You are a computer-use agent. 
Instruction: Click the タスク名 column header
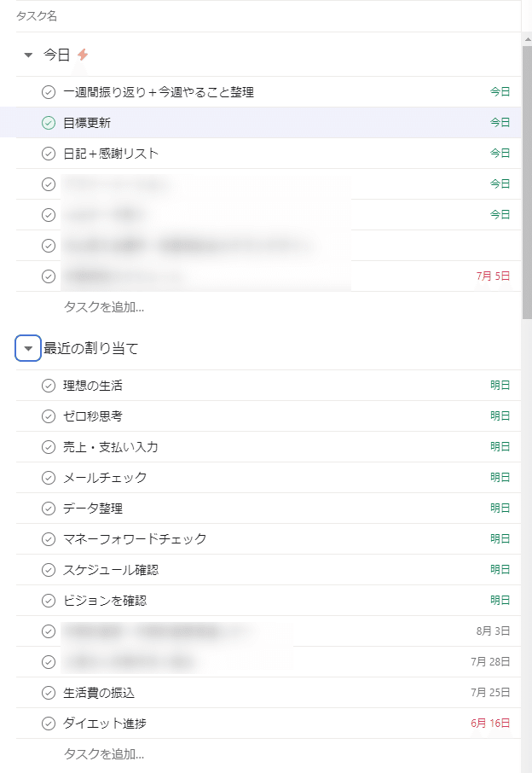37,16
